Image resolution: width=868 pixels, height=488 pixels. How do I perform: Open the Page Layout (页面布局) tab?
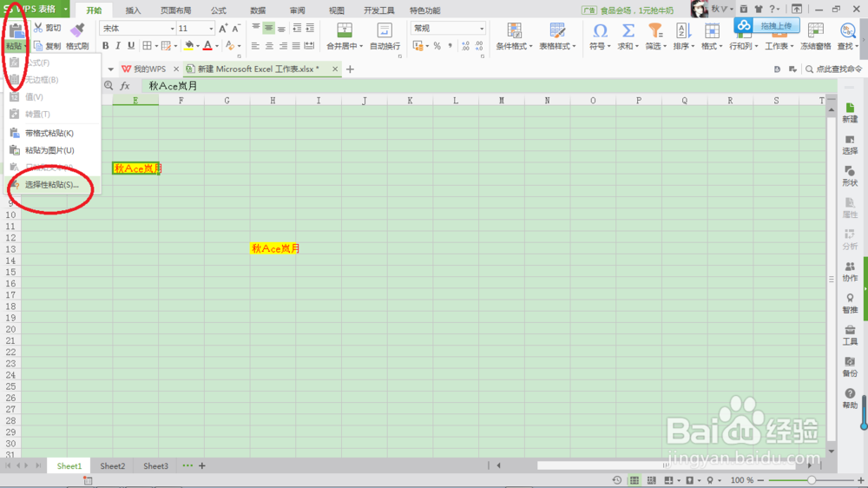[x=176, y=10]
